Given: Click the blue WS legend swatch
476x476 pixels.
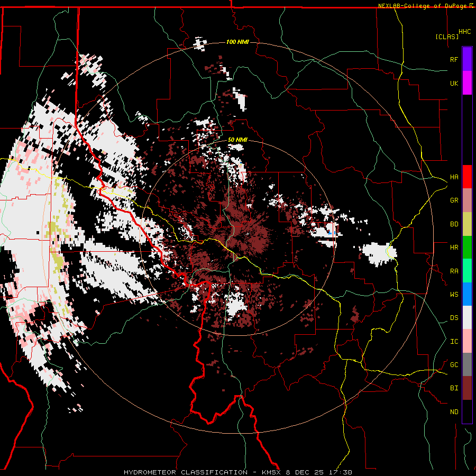Looking at the screenshot, I should pos(467,294).
